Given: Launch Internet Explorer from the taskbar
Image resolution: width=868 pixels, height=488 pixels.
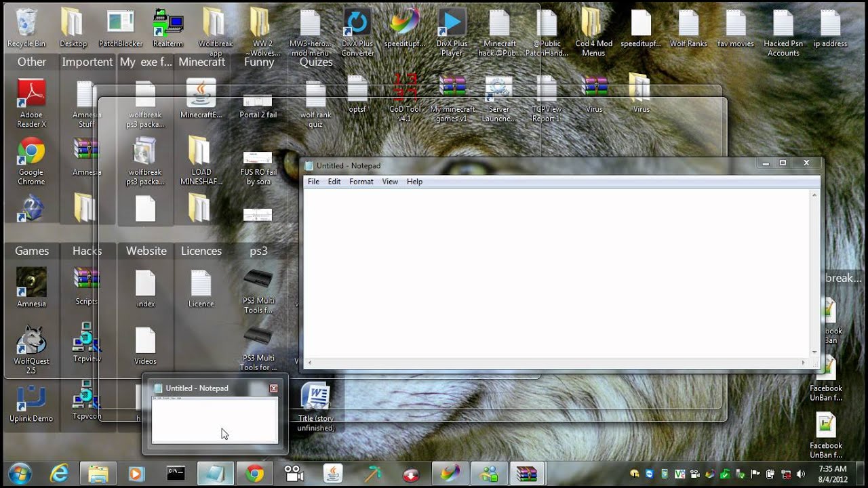Looking at the screenshot, I should pos(59,473).
